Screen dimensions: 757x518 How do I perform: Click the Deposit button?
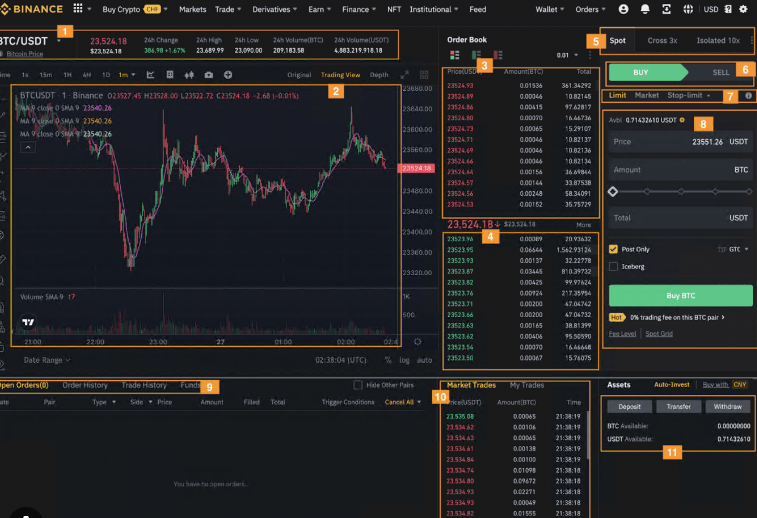tap(630, 406)
